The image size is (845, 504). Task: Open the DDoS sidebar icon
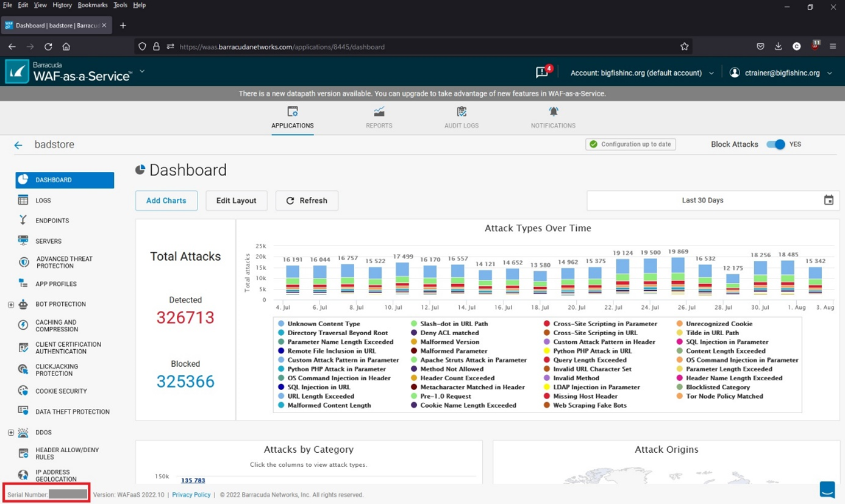click(x=23, y=432)
